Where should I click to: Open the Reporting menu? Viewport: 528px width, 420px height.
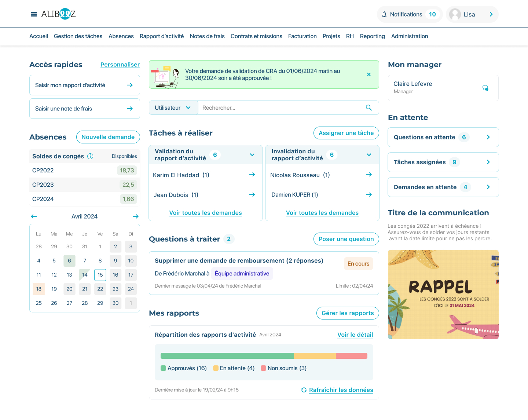[373, 36]
